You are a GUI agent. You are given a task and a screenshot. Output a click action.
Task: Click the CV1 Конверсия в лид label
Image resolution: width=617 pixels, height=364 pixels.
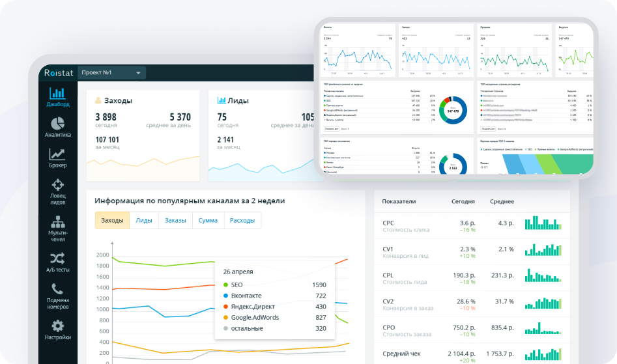(405, 253)
